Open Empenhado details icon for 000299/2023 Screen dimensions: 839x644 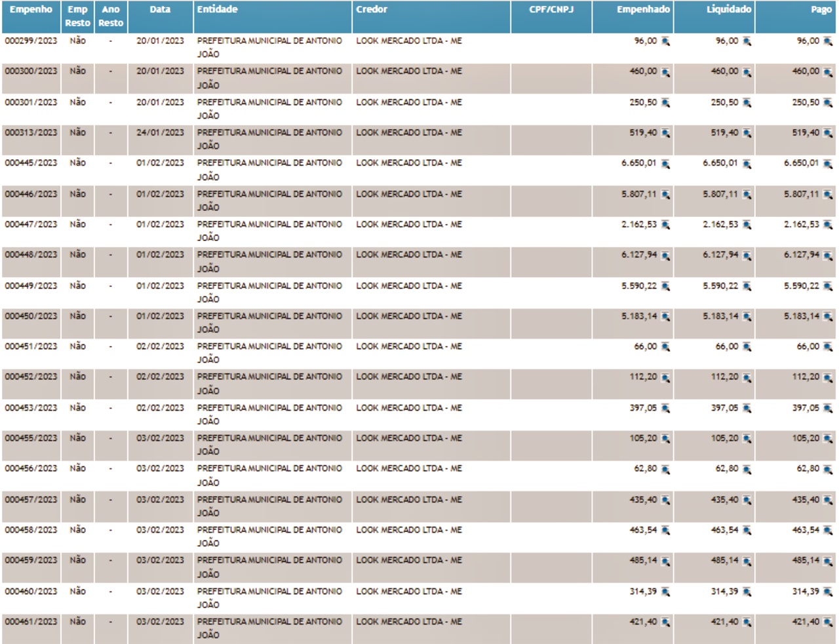click(x=665, y=41)
